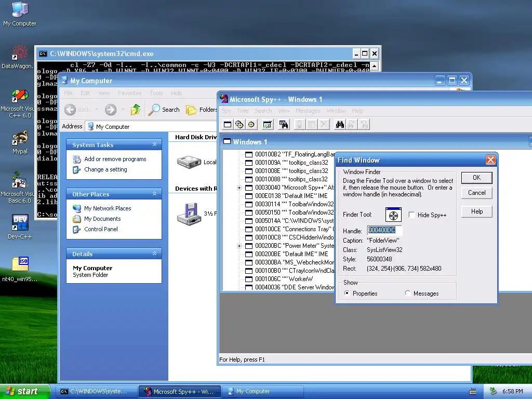Select the nt40_win95 ISO file icon
The image size is (532, 399).
pos(20,270)
